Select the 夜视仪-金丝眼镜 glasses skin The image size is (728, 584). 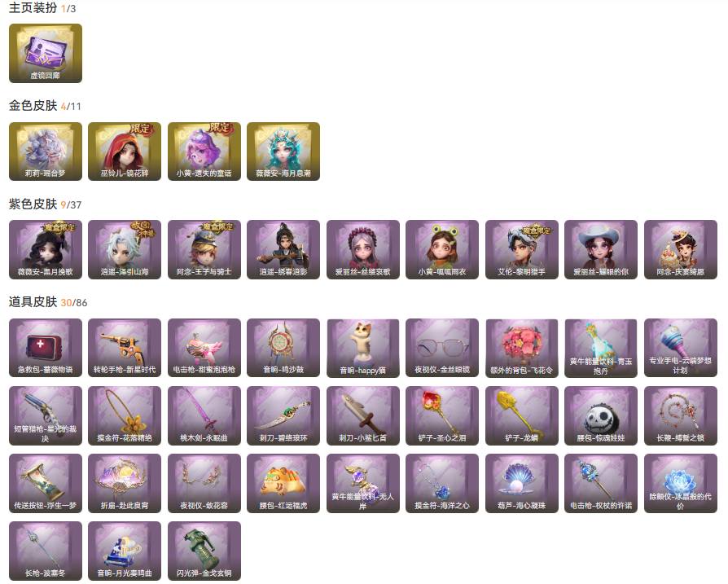(442, 348)
